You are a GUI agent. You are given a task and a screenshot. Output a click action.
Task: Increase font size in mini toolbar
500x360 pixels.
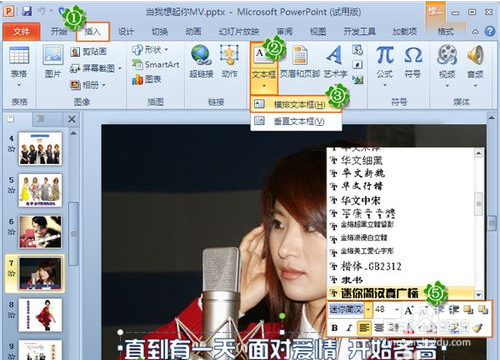coord(409,310)
